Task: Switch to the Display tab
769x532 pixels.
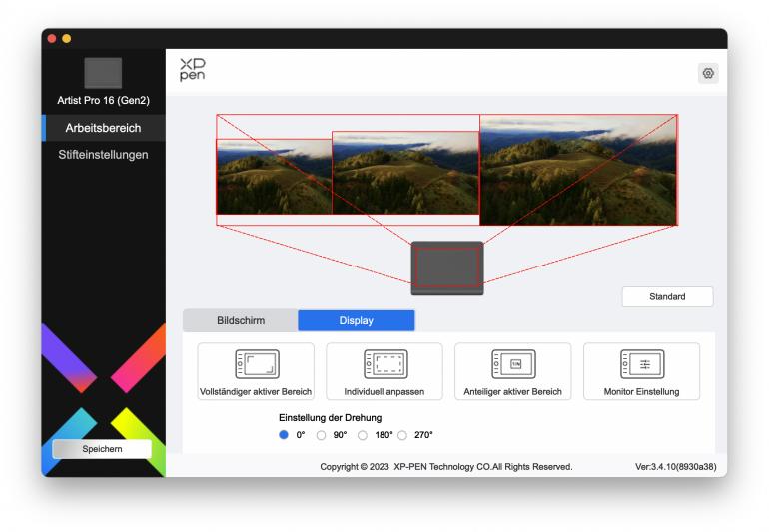Action: coord(357,320)
